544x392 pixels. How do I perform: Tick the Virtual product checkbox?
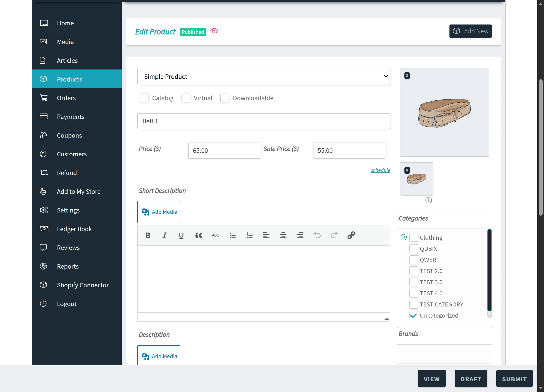pos(186,98)
